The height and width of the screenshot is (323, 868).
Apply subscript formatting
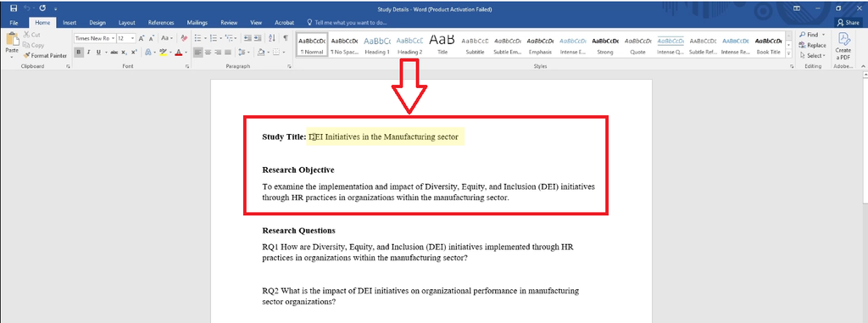pos(124,52)
